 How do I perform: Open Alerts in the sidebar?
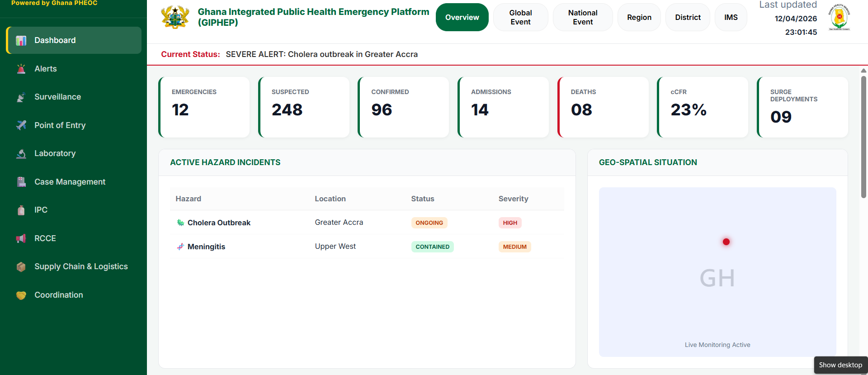(x=74, y=69)
